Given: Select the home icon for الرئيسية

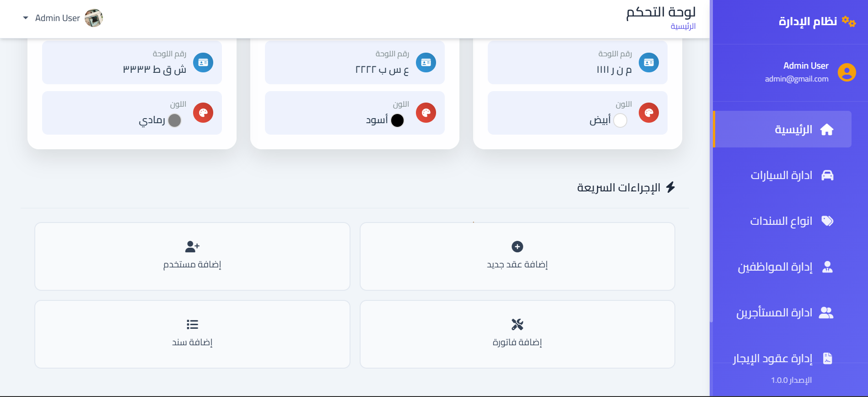Looking at the screenshot, I should click(x=826, y=129).
